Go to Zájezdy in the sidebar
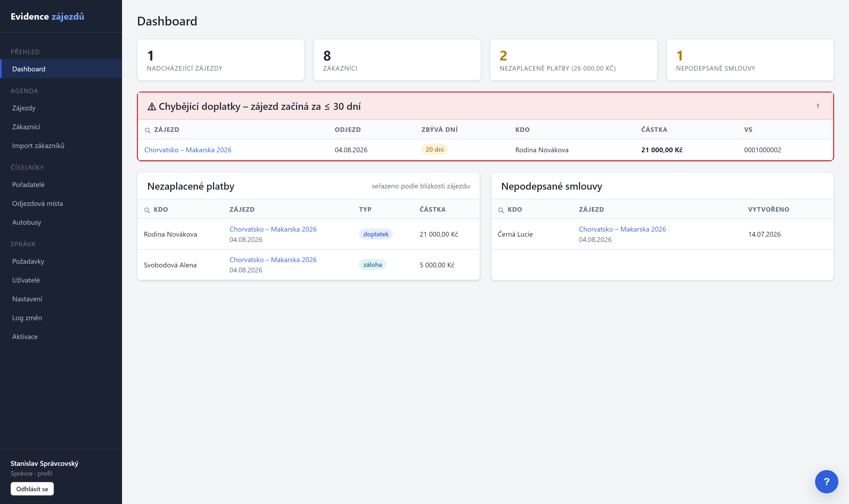This screenshot has width=849, height=504. coord(61,108)
